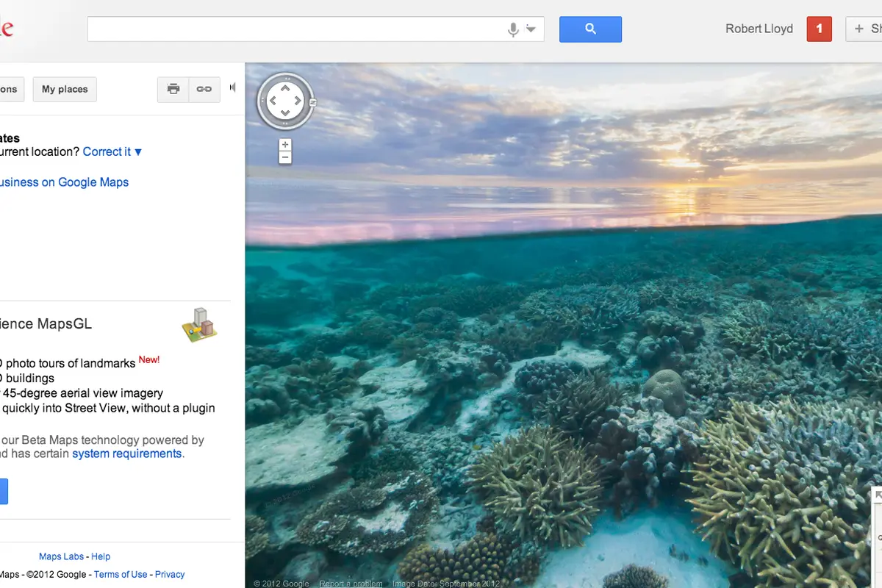Collapse the side panel with the arrow
The image size is (882, 588).
click(233, 87)
